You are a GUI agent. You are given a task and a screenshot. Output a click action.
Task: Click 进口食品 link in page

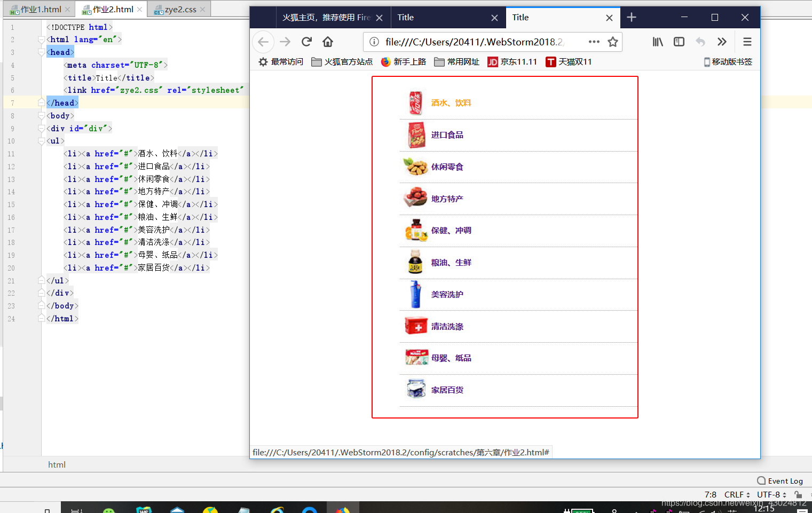pos(447,135)
